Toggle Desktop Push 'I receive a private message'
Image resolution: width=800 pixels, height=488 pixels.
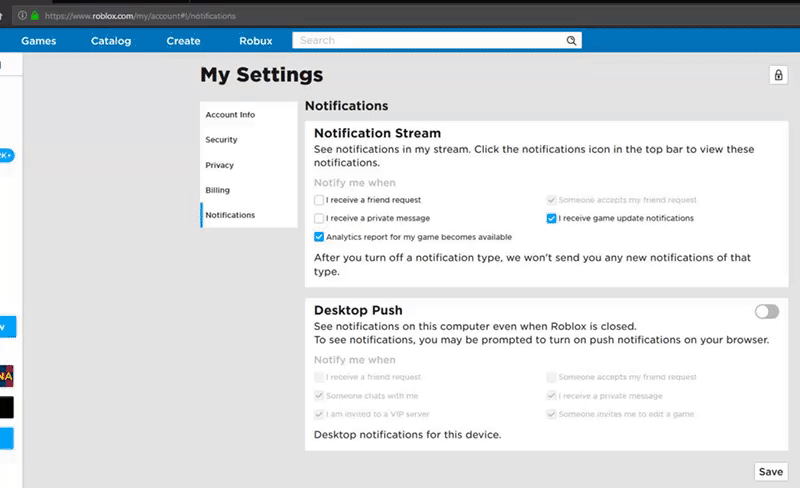(x=551, y=396)
